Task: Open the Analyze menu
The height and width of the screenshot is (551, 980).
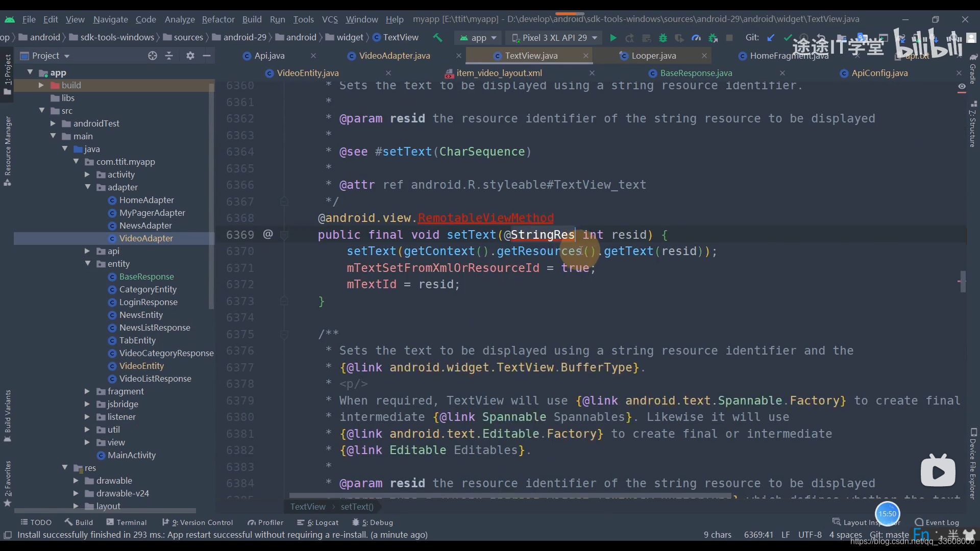Action: pyautogui.click(x=180, y=19)
